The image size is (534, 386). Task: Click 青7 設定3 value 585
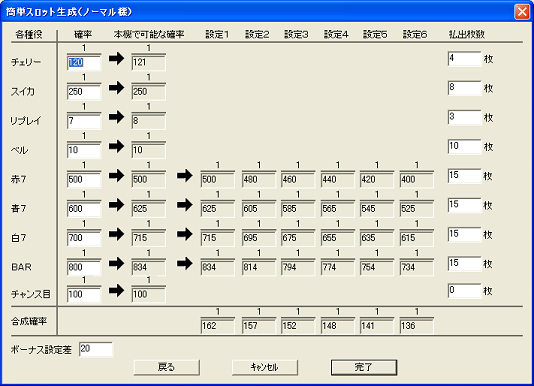point(298,209)
